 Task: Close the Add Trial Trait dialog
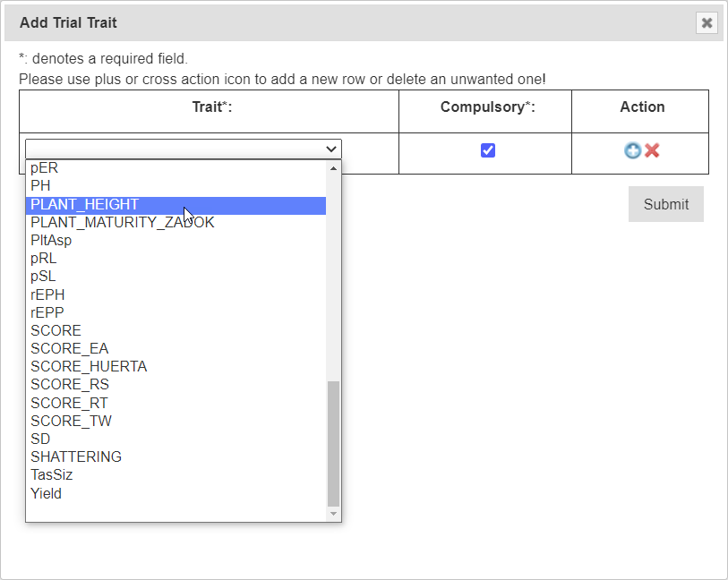point(707,23)
